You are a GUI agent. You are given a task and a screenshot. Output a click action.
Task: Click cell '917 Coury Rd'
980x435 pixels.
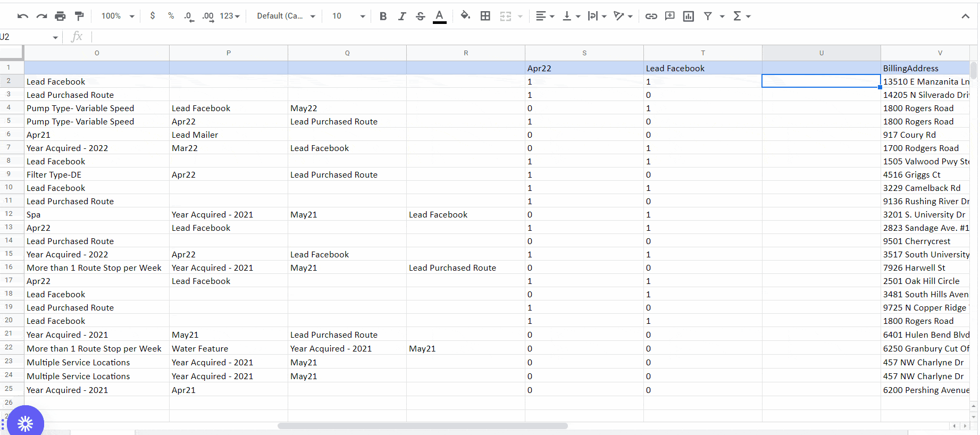tap(925, 135)
